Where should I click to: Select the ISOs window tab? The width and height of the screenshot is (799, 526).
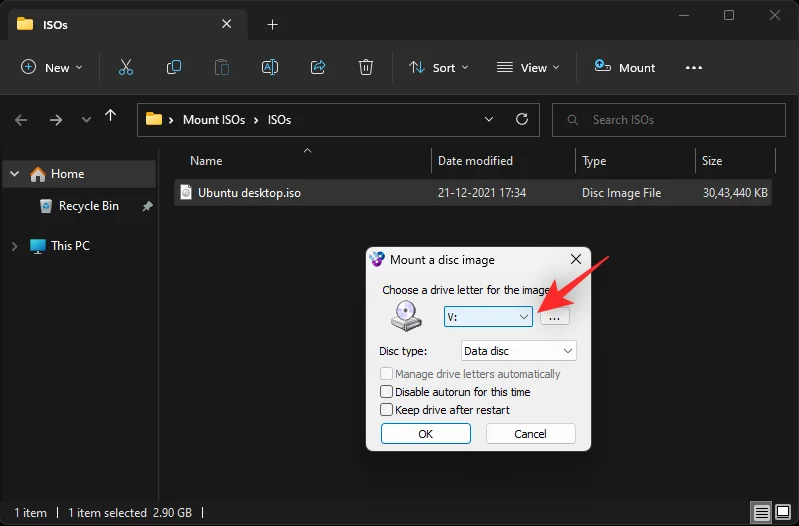point(127,24)
